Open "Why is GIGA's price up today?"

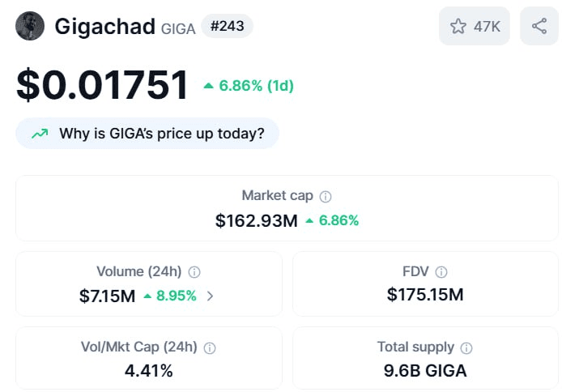pos(147,134)
